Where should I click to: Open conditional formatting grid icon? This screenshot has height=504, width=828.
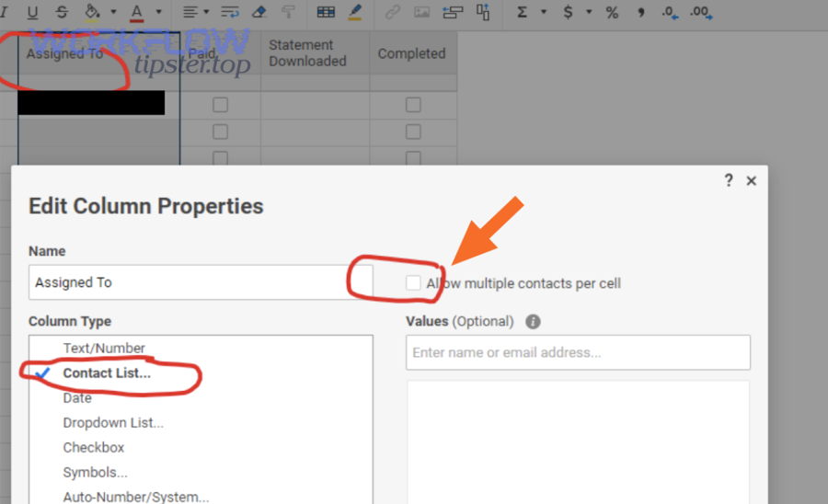[326, 12]
